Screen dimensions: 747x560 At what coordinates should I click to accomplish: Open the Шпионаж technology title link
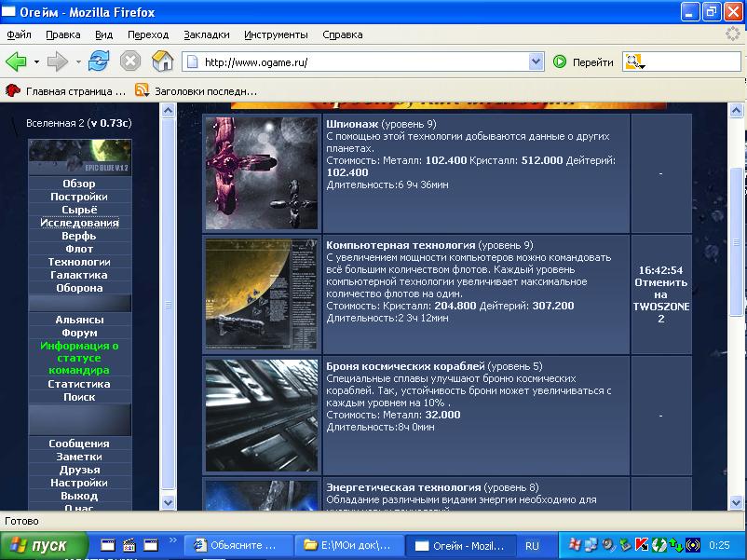[352, 124]
